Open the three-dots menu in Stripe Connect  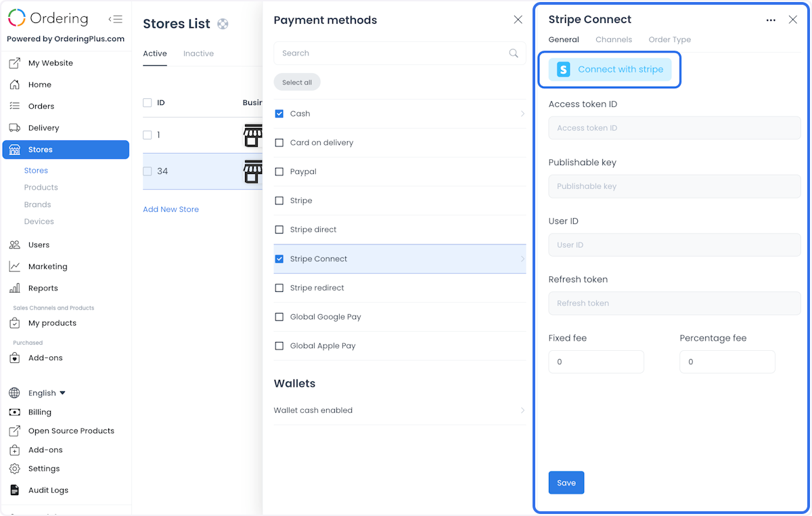point(771,20)
